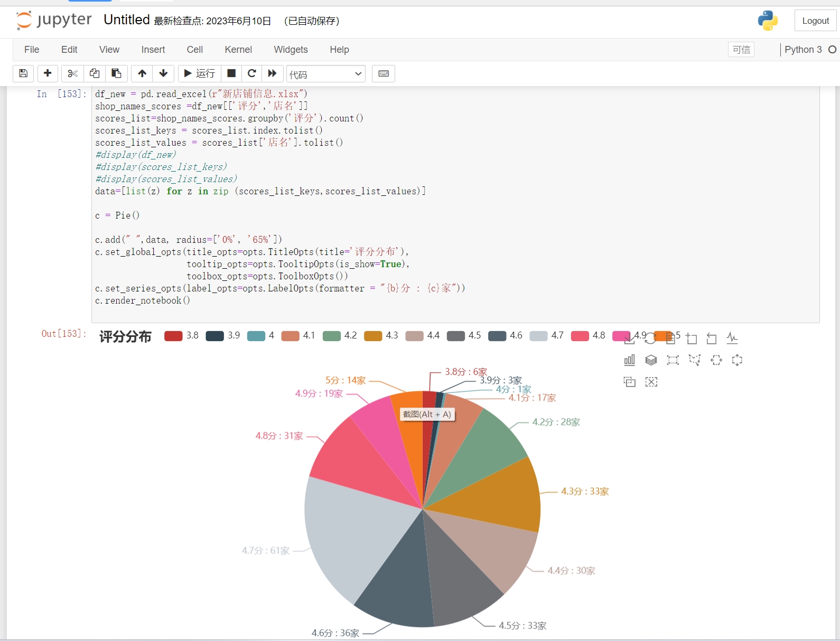Open the Help menu
This screenshot has height=641, width=840.
pyautogui.click(x=339, y=50)
